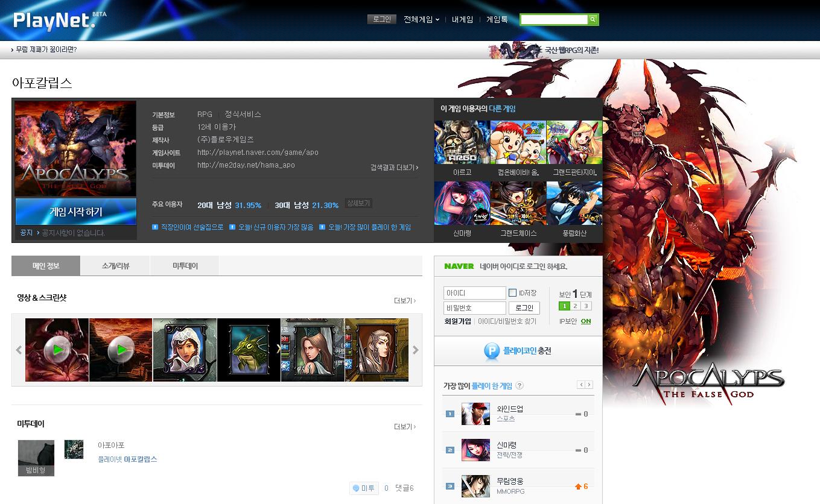
Task: Focus the top search input field
Action: pyautogui.click(x=554, y=20)
